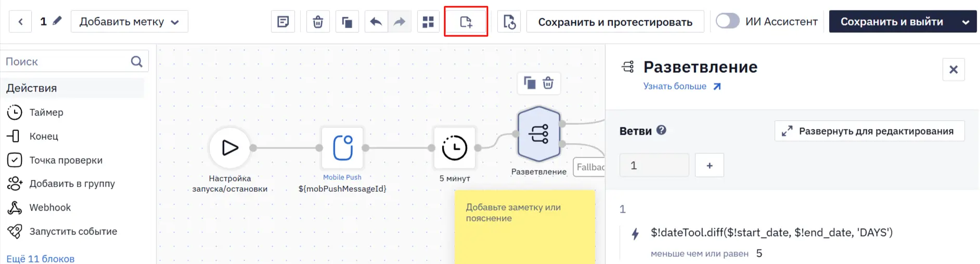Image resolution: width=980 pixels, height=264 pixels.
Task: Click the condition lightning bolt icon
Action: 635,233
